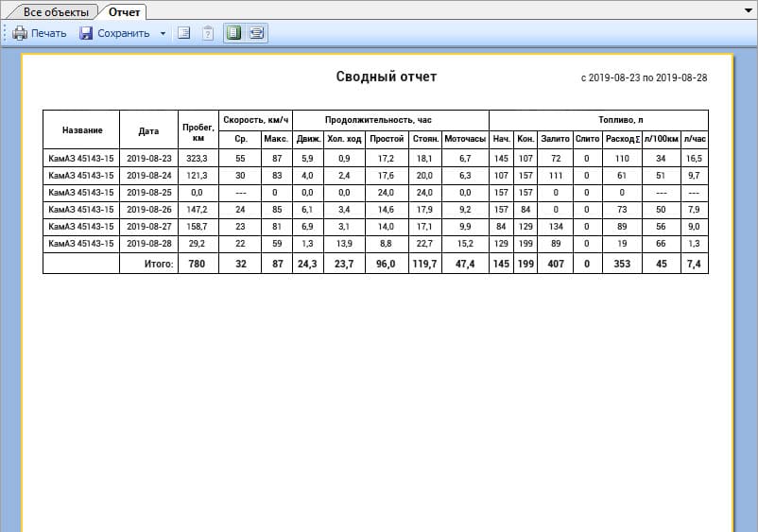Click the total mileage value 780

pos(197,264)
